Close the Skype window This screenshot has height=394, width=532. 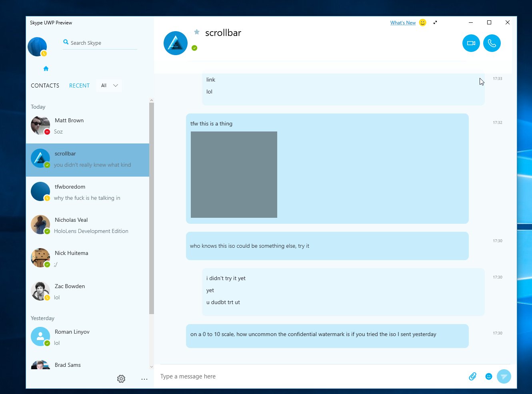pos(507,22)
